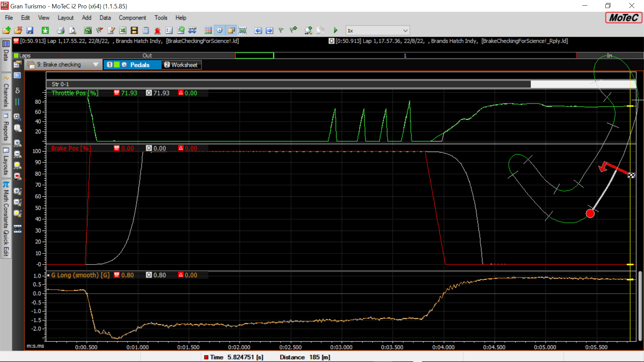Select the Pedals worksheet tab
644x362 pixels.
(x=132, y=65)
